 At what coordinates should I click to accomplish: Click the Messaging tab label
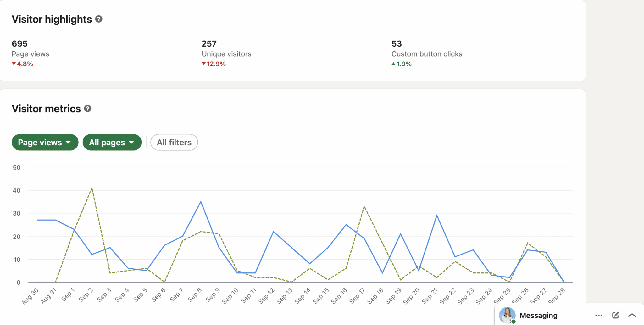click(x=539, y=315)
